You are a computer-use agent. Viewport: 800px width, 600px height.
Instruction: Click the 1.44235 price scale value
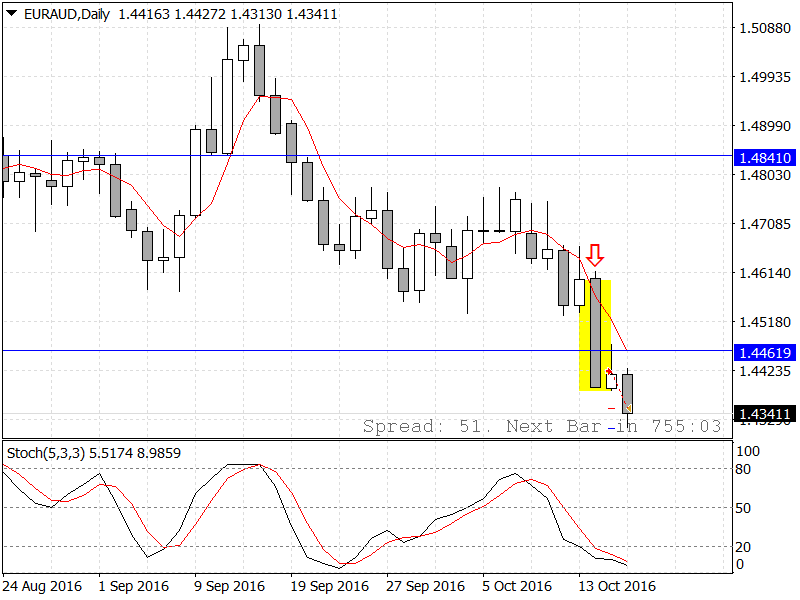point(765,371)
